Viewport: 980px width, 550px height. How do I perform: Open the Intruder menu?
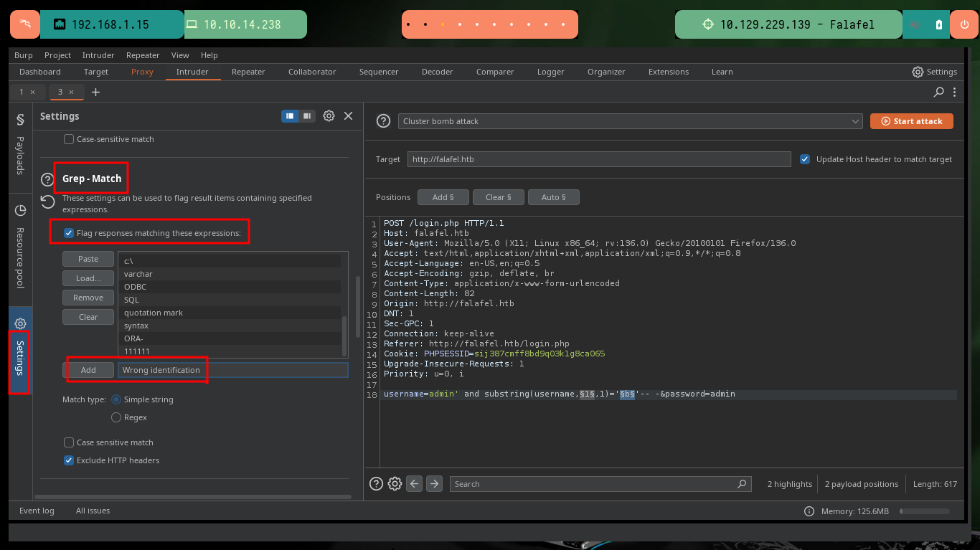tap(98, 55)
